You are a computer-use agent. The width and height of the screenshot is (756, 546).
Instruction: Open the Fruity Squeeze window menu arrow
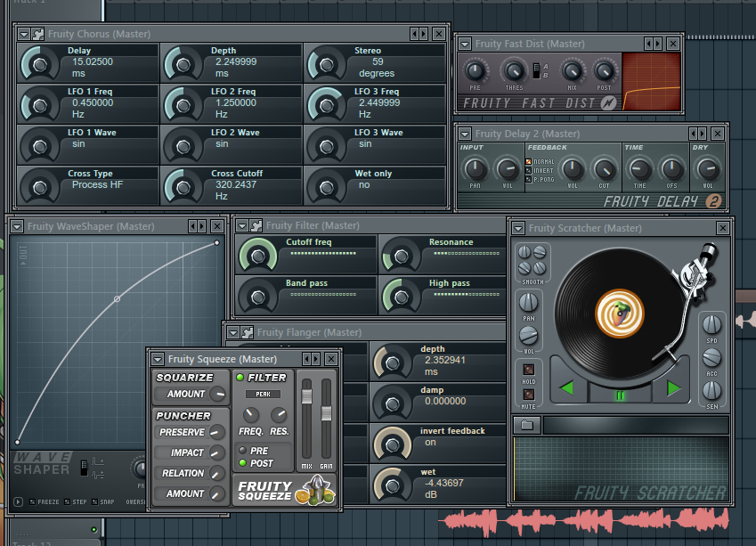tap(158, 359)
